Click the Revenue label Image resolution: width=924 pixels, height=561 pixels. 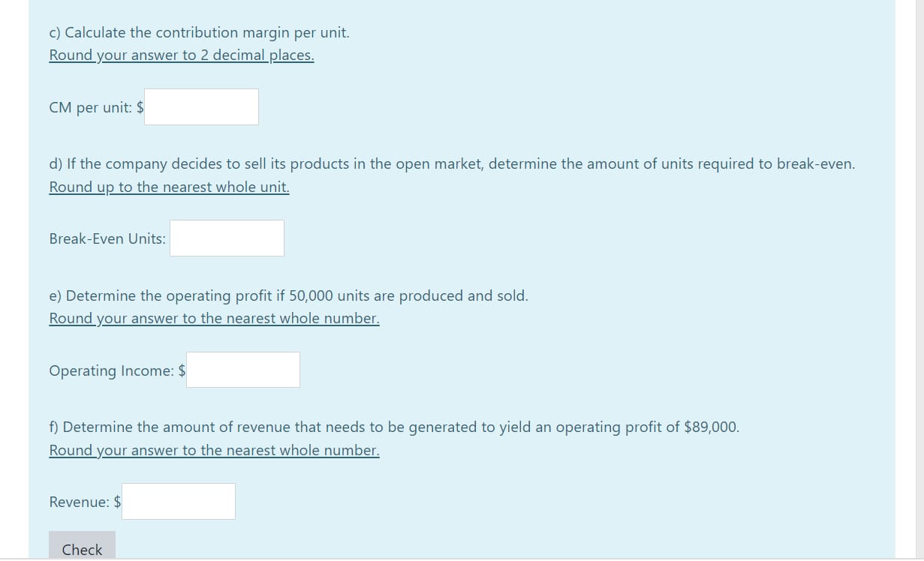click(x=80, y=502)
